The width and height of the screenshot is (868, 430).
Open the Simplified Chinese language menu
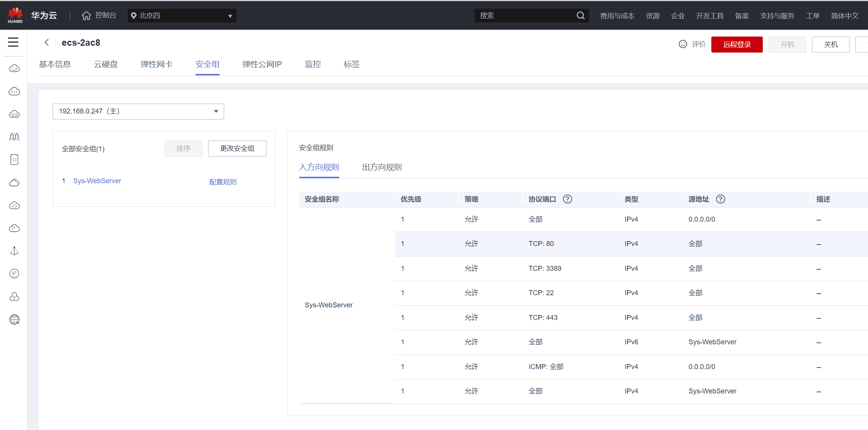[844, 16]
